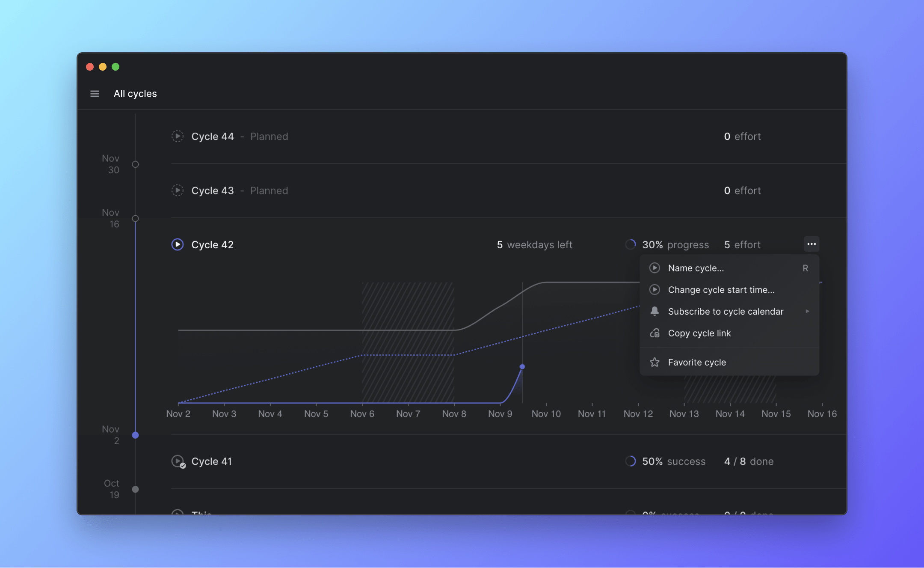Click the Nov 2 filled timeline marker
924x568 pixels.
coord(135,435)
